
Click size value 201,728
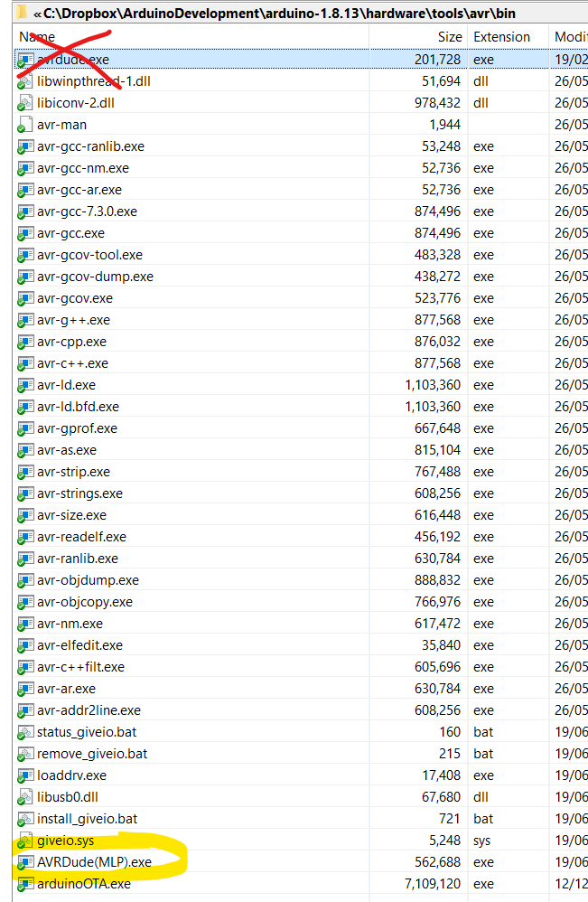(x=437, y=60)
